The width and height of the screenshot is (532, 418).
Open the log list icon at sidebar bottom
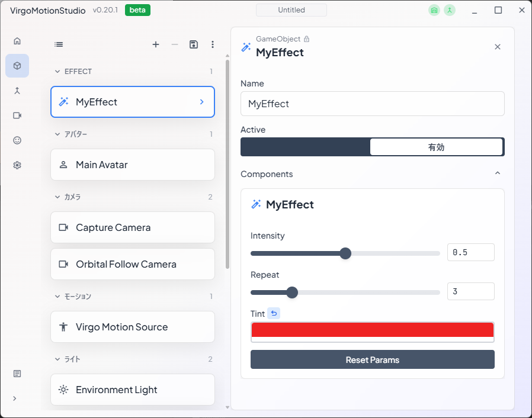(17, 374)
